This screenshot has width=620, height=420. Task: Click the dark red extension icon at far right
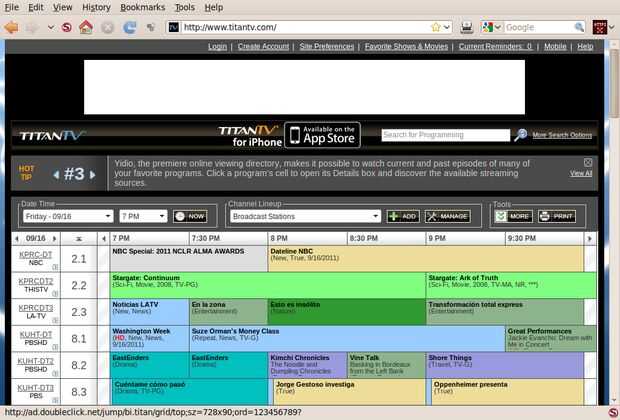point(599,27)
